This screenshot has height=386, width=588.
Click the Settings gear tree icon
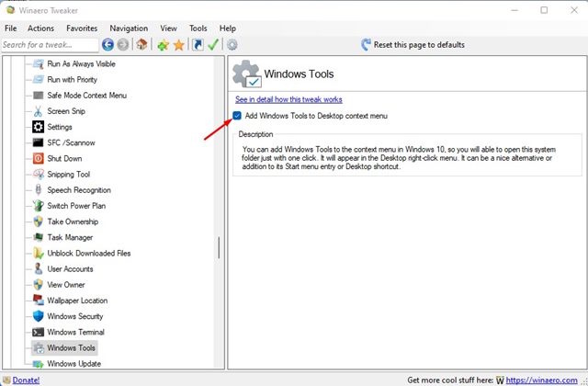39,127
